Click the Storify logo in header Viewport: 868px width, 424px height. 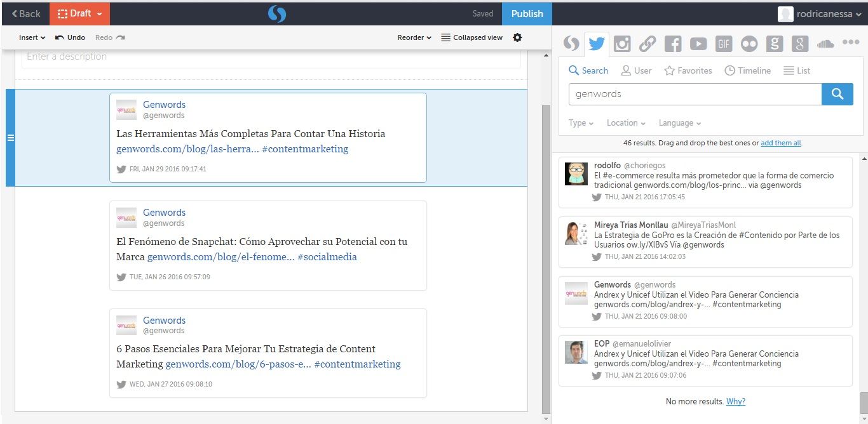277,13
